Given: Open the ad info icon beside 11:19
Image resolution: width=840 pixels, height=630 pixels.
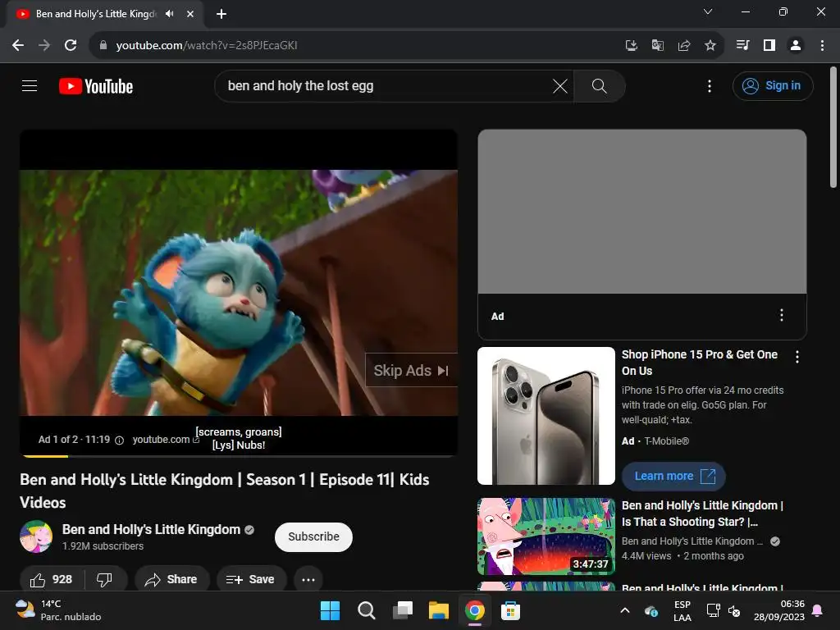Looking at the screenshot, I should pyautogui.click(x=120, y=441).
